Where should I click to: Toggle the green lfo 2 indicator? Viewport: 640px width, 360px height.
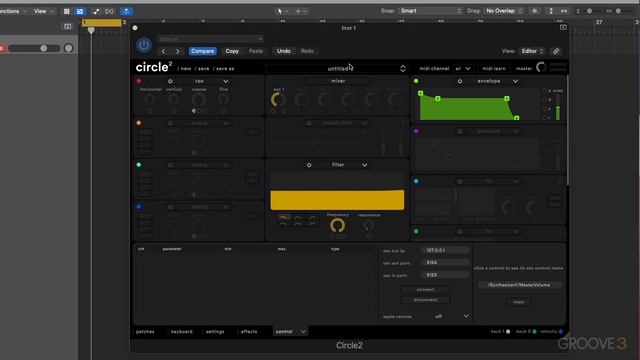pos(416,231)
